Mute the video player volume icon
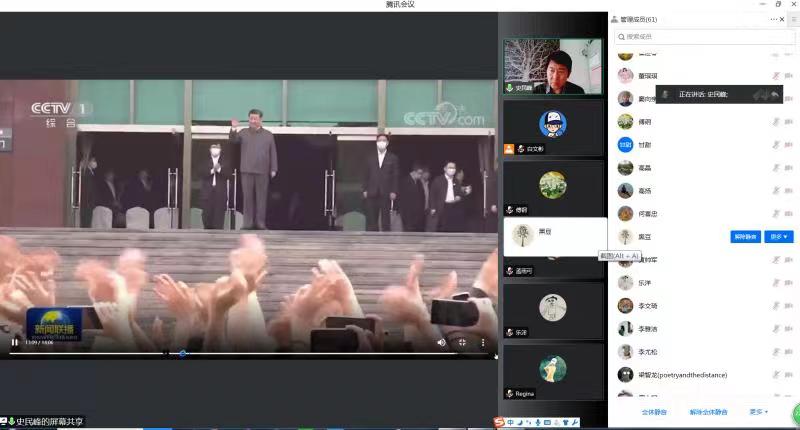This screenshot has height=430, width=800. tap(441, 342)
